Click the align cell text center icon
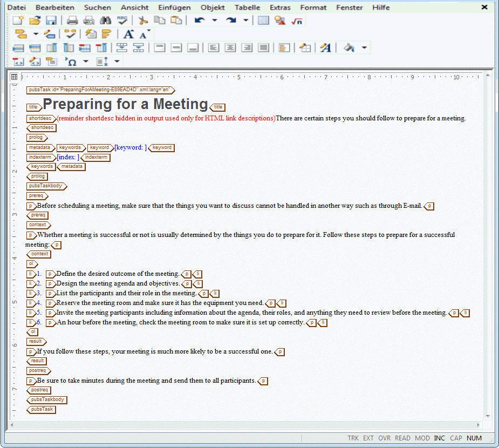Viewport: 499px width, 448px height. pos(230,47)
